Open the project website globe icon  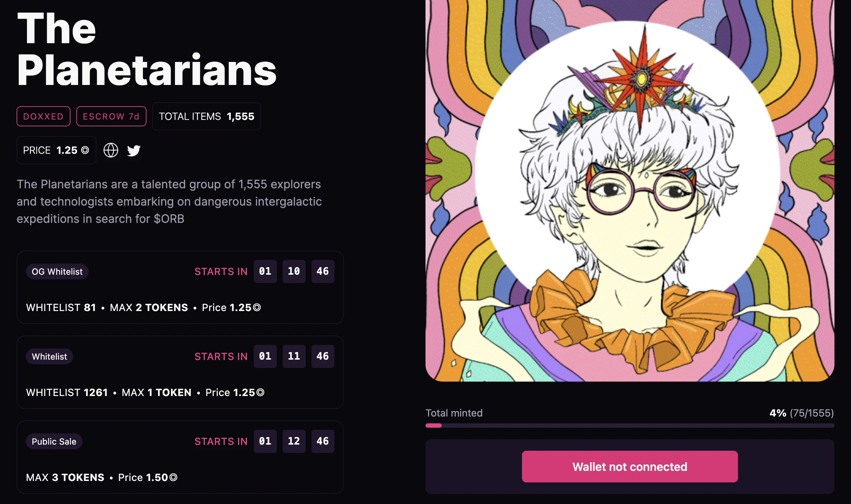pyautogui.click(x=111, y=150)
